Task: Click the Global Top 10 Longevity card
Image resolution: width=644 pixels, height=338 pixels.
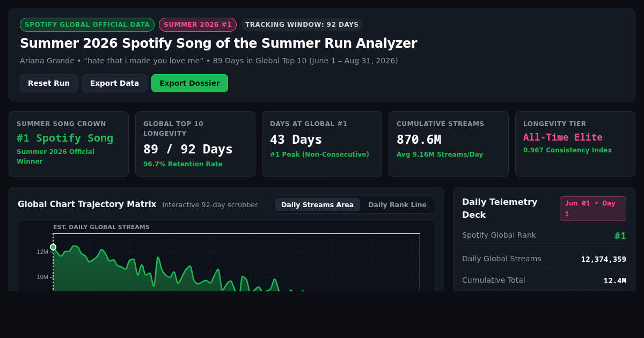Action: [x=195, y=144]
